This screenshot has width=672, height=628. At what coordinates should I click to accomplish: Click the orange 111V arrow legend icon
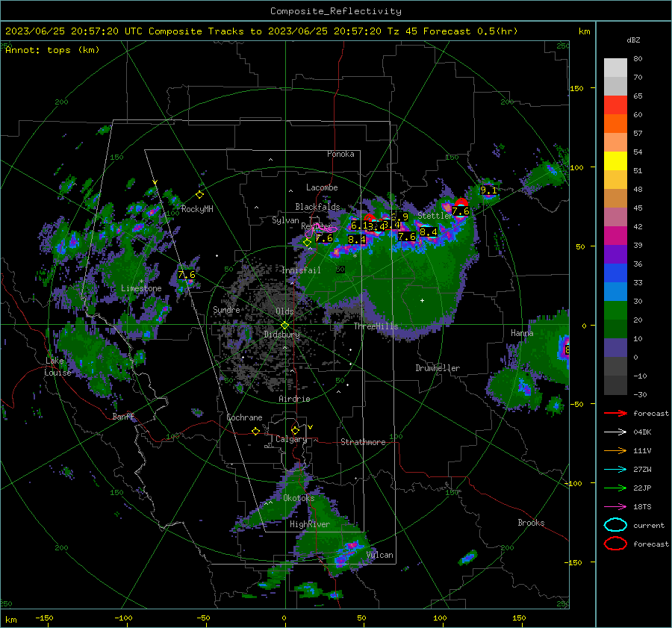click(615, 450)
